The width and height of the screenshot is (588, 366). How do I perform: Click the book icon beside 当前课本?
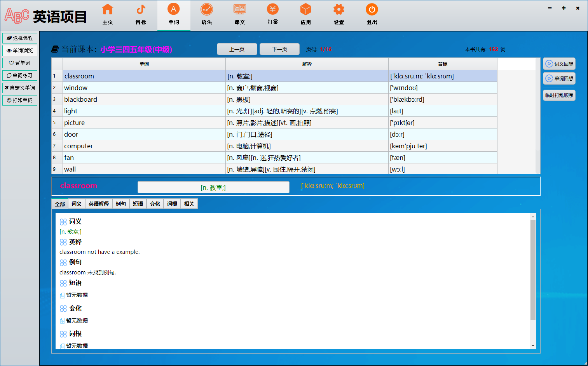(x=55, y=49)
